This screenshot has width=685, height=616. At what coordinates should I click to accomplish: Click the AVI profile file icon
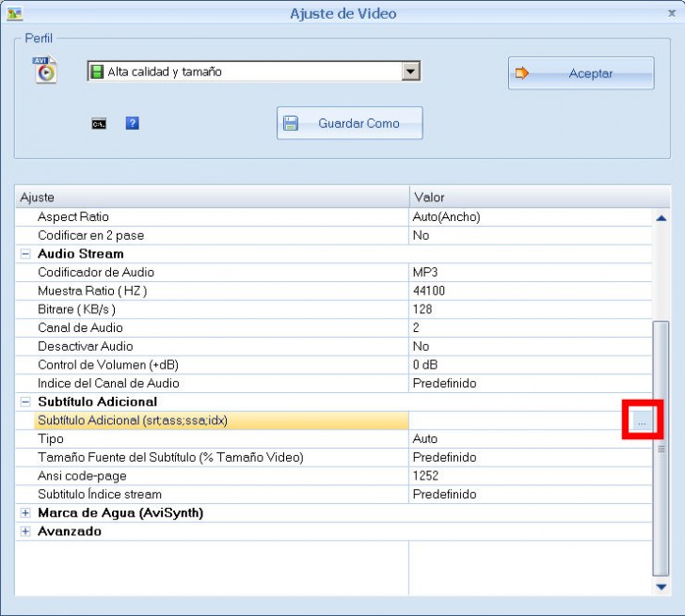click(x=46, y=71)
